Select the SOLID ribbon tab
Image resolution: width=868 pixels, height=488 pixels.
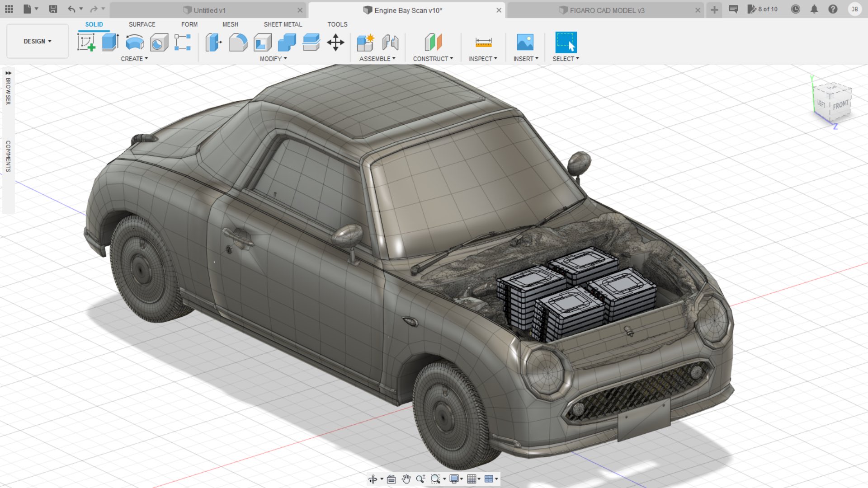(x=94, y=24)
